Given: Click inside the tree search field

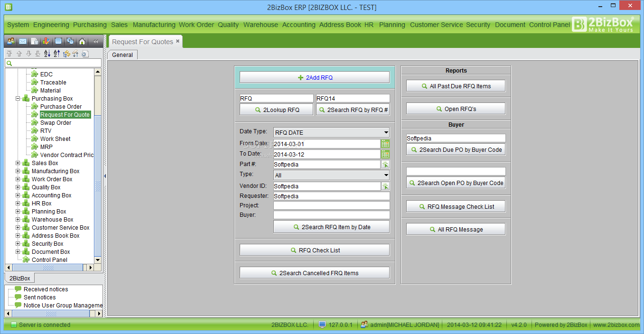Looking at the screenshot, I should click(53, 63).
